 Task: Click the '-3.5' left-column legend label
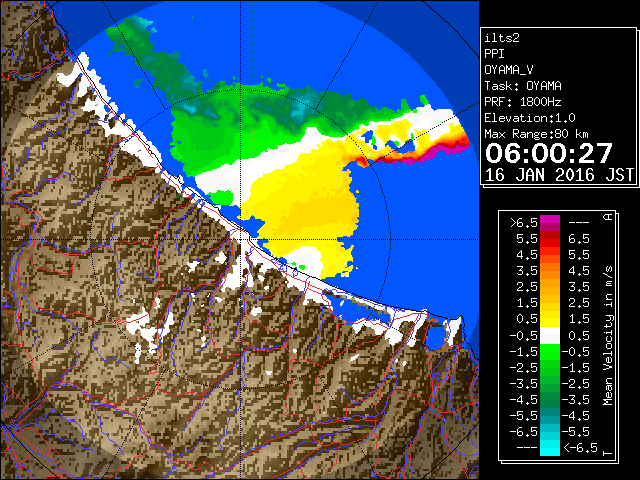click(524, 384)
